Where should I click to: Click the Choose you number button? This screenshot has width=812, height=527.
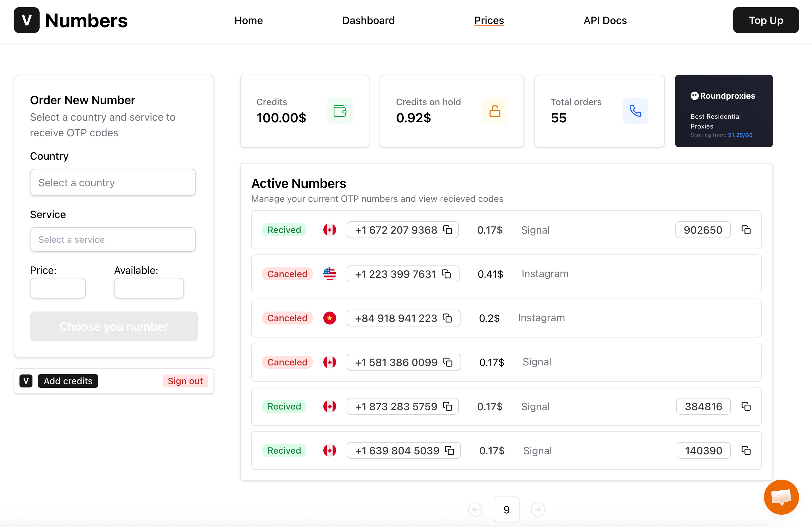(x=114, y=326)
